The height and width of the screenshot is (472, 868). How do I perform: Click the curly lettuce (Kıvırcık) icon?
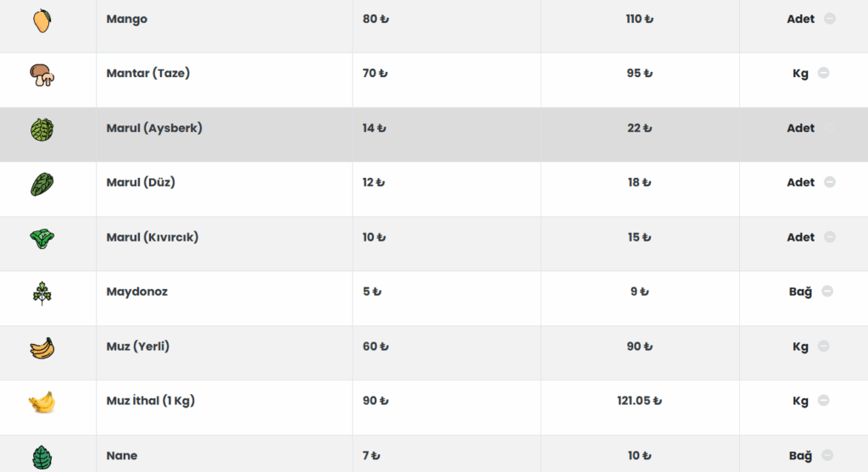click(42, 239)
